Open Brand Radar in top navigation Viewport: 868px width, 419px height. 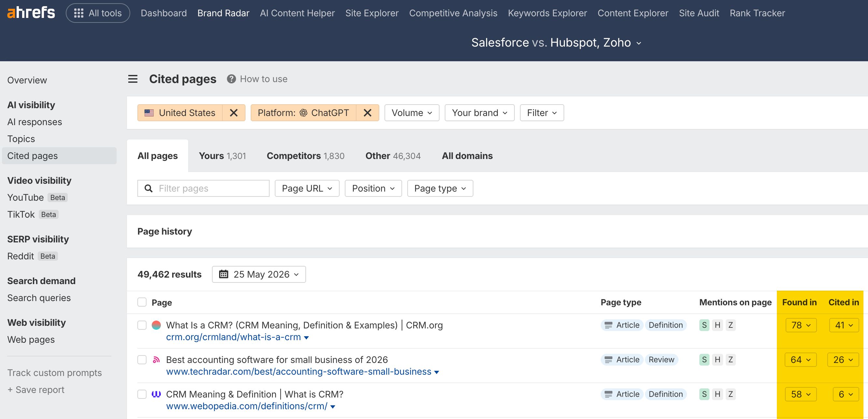click(223, 13)
